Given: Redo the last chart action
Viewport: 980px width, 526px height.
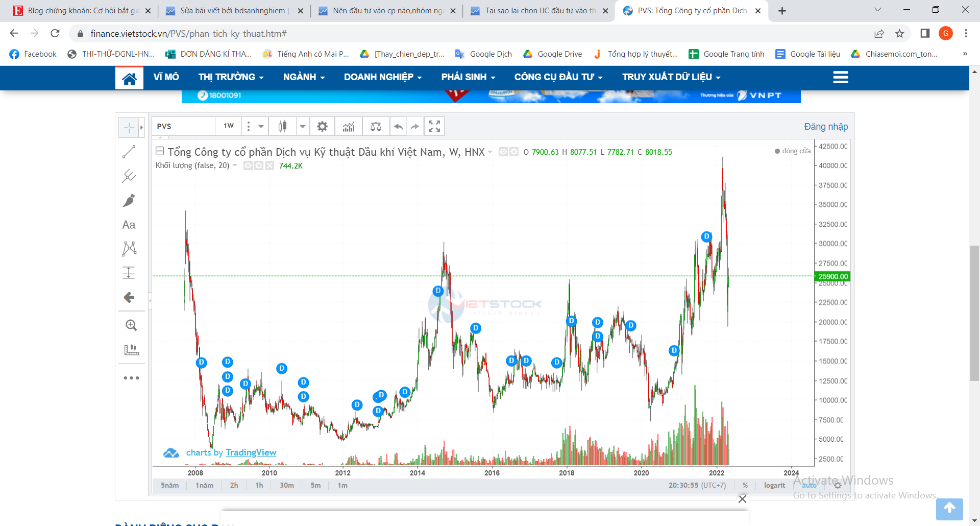Looking at the screenshot, I should pos(415,126).
